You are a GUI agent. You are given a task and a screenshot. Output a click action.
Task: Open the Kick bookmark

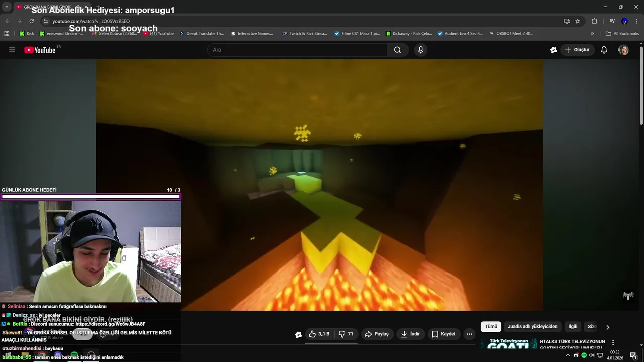pos(27,34)
